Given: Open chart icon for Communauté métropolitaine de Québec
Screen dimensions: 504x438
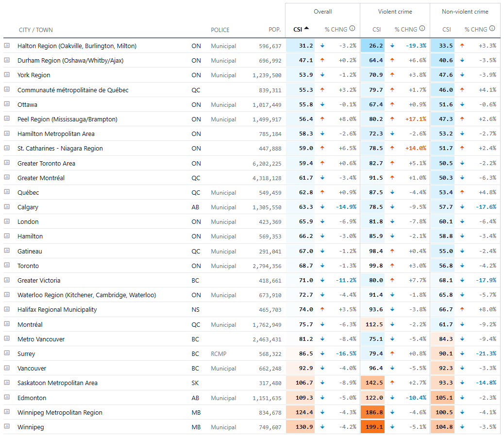Looking at the screenshot, I should tap(7, 89).
